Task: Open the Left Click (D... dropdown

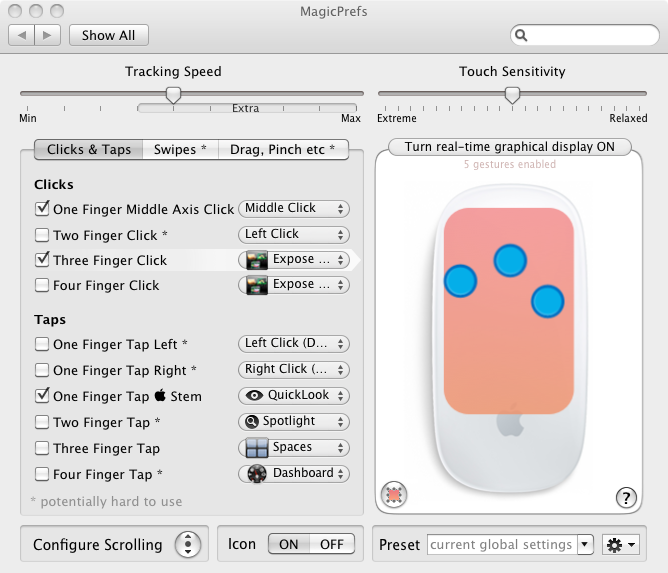Action: point(294,344)
